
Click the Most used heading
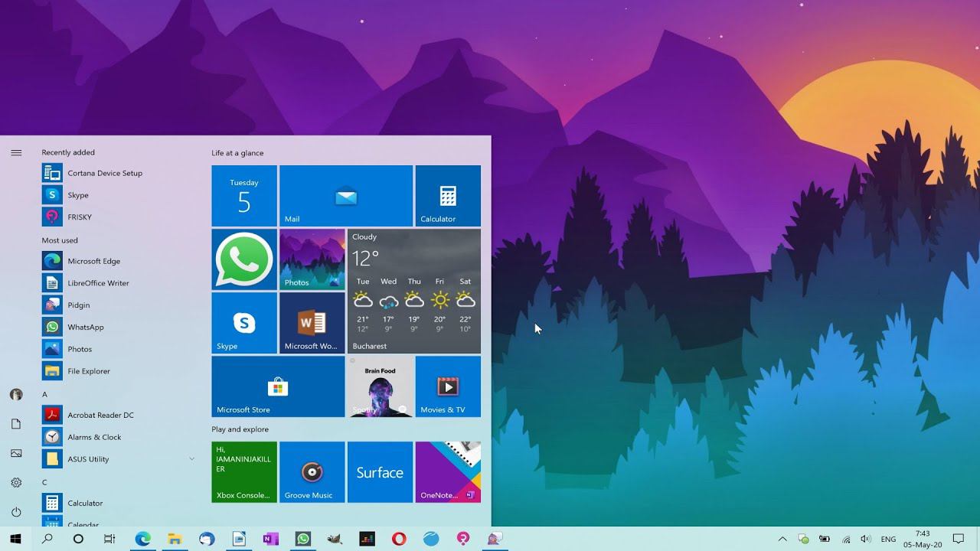[x=60, y=240]
